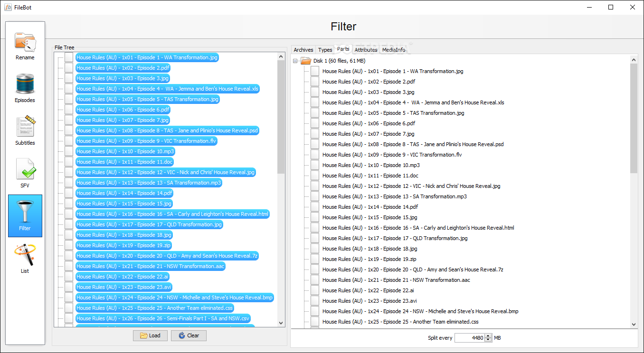The width and height of the screenshot is (644, 353).
Task: Select 1x21 NSW Transformation.aac in Parts tree
Action: coord(396,280)
